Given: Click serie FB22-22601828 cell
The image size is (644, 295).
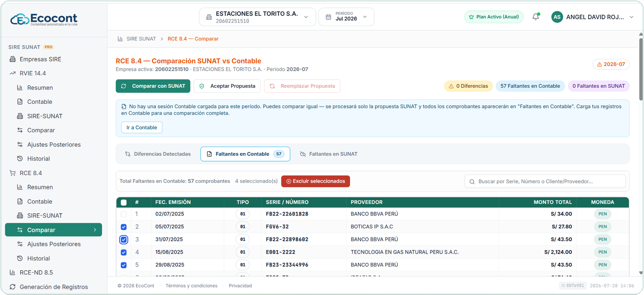Looking at the screenshot, I should (x=287, y=214).
